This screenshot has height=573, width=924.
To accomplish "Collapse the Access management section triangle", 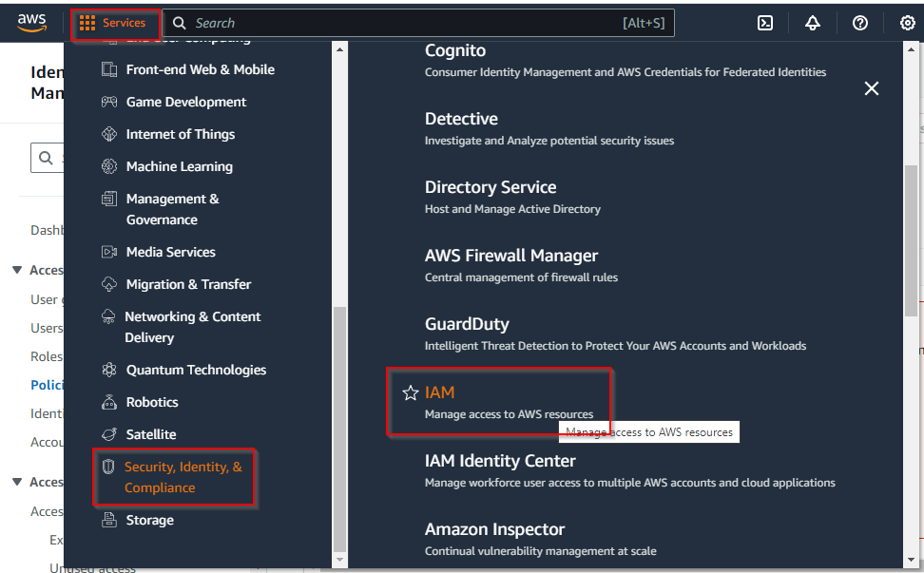I will click(x=17, y=270).
